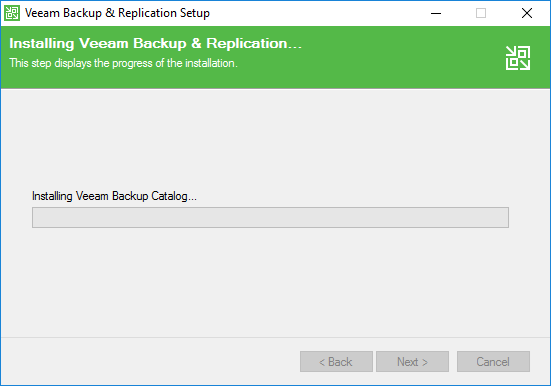This screenshot has height=386, width=551.
Task: Click blank margin left of the progress bar
Action: (17, 217)
